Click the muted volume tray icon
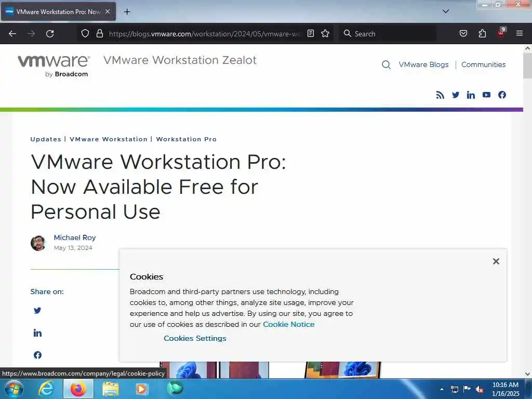Viewport: 532px width, 399px height. (480, 390)
